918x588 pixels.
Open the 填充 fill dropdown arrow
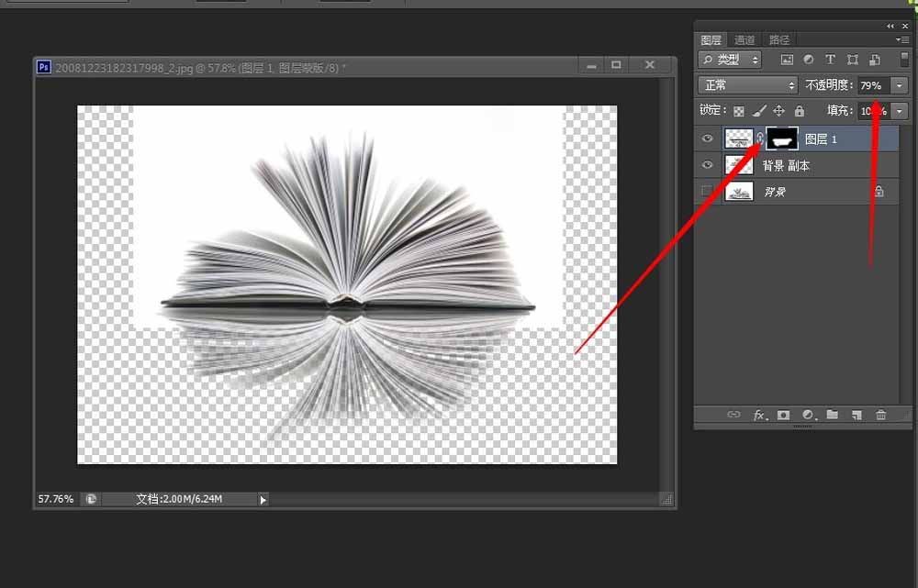tap(901, 110)
